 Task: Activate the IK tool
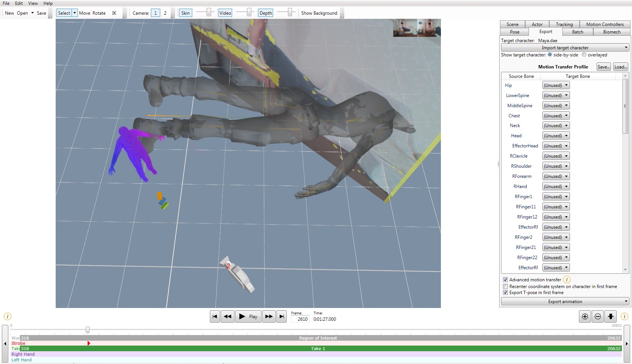coord(114,13)
